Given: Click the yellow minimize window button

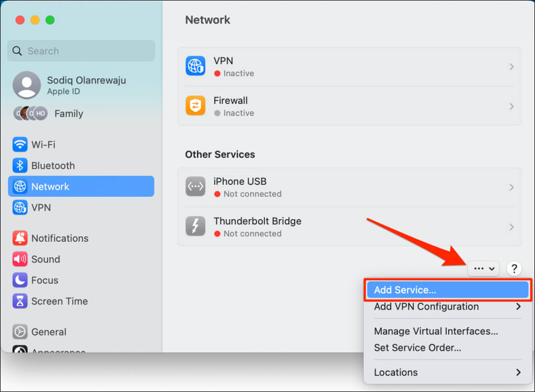Looking at the screenshot, I should pos(35,20).
